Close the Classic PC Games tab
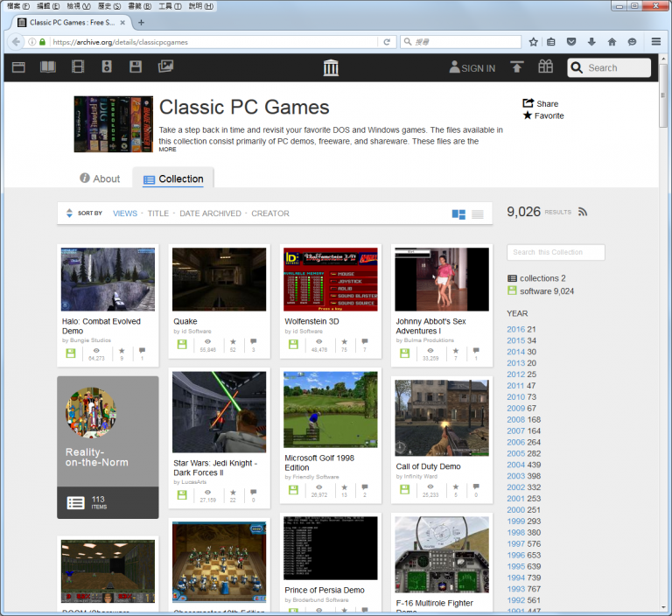The height and width of the screenshot is (616, 672). (x=122, y=22)
